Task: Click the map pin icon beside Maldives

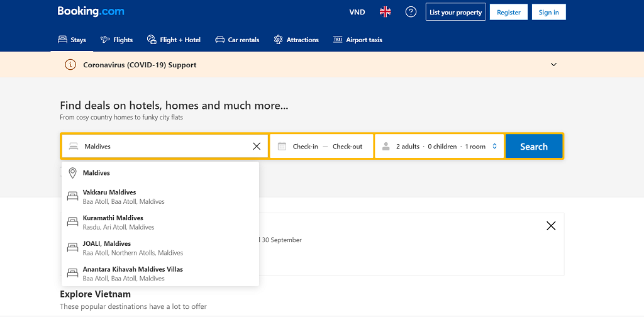Action: pos(73,173)
